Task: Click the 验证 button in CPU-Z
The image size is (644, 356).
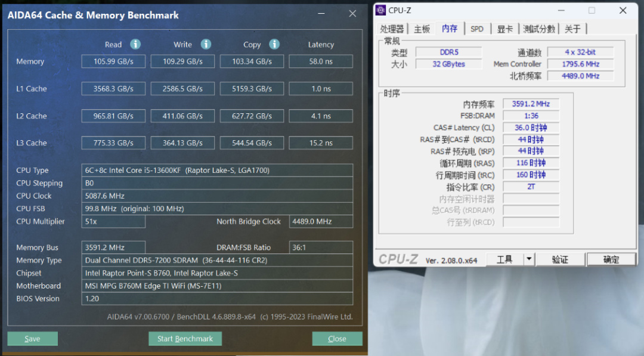Action: (560, 259)
